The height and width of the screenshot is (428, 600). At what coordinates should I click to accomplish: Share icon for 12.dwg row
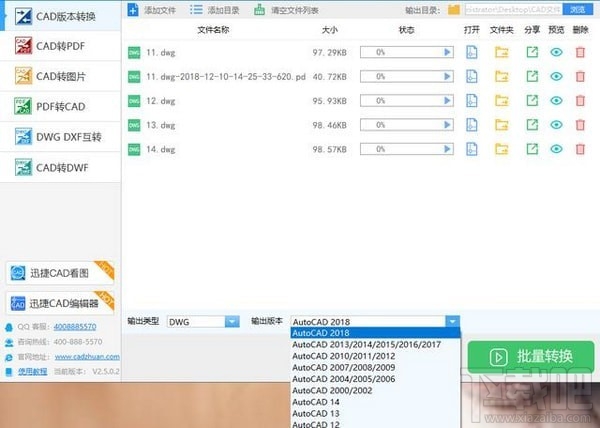click(532, 101)
